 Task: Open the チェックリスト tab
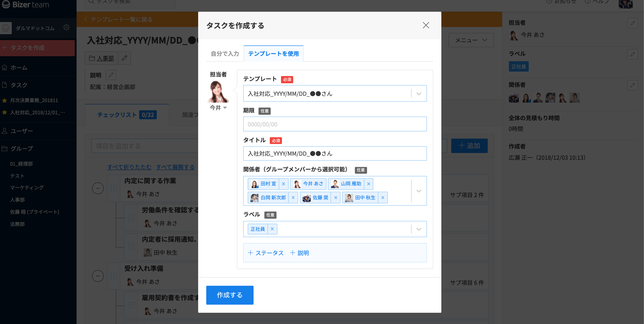[x=127, y=115]
